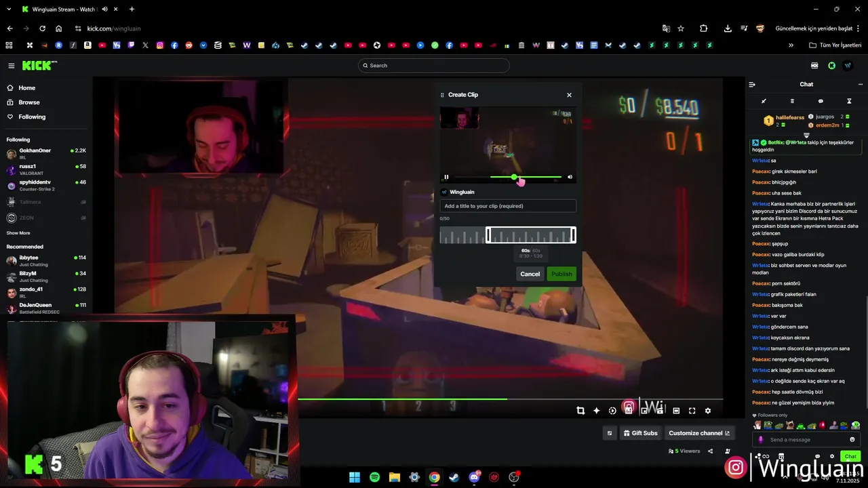Open recommended channel ibbytee

pos(46,260)
